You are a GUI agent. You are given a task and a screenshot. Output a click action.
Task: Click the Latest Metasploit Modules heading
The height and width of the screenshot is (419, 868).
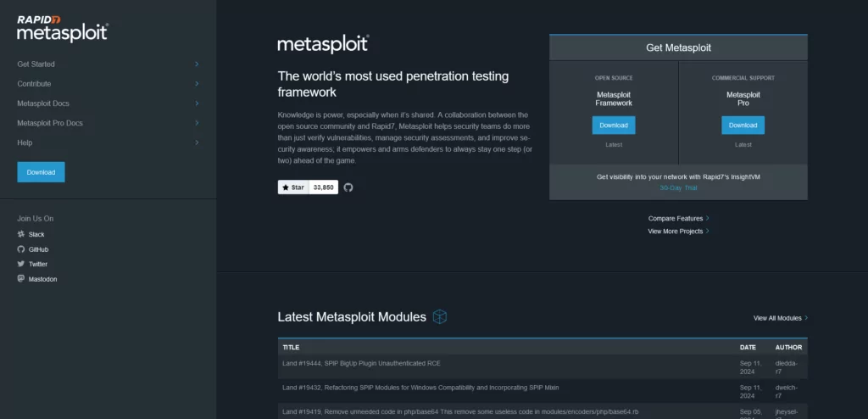click(x=352, y=317)
